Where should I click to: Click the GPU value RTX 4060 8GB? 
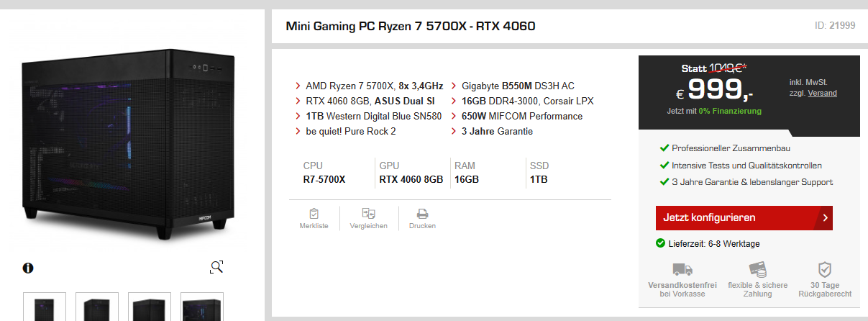coord(411,179)
